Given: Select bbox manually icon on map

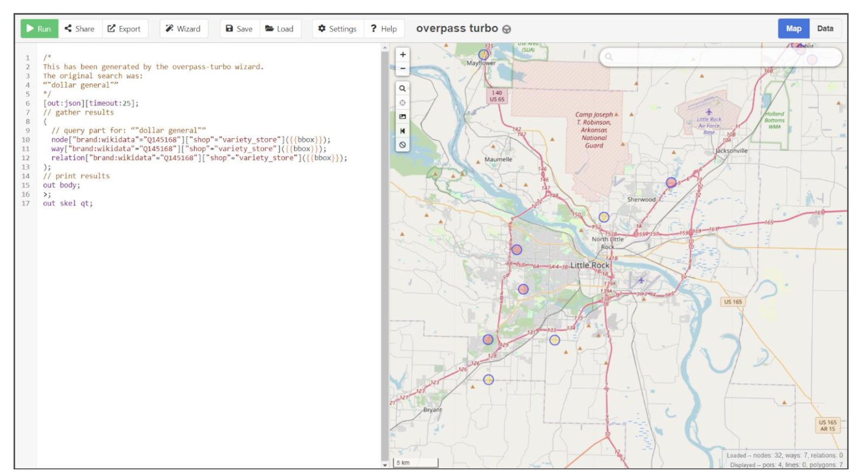Looking at the screenshot, I should click(403, 117).
